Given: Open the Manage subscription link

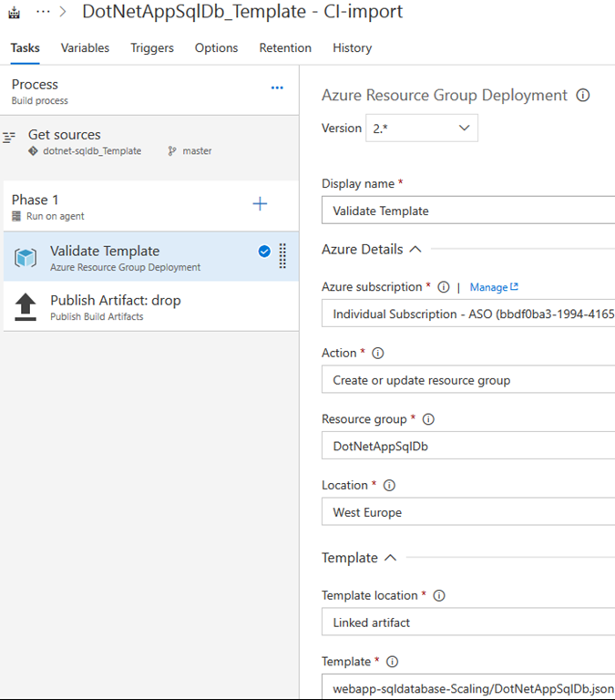Looking at the screenshot, I should (x=494, y=287).
